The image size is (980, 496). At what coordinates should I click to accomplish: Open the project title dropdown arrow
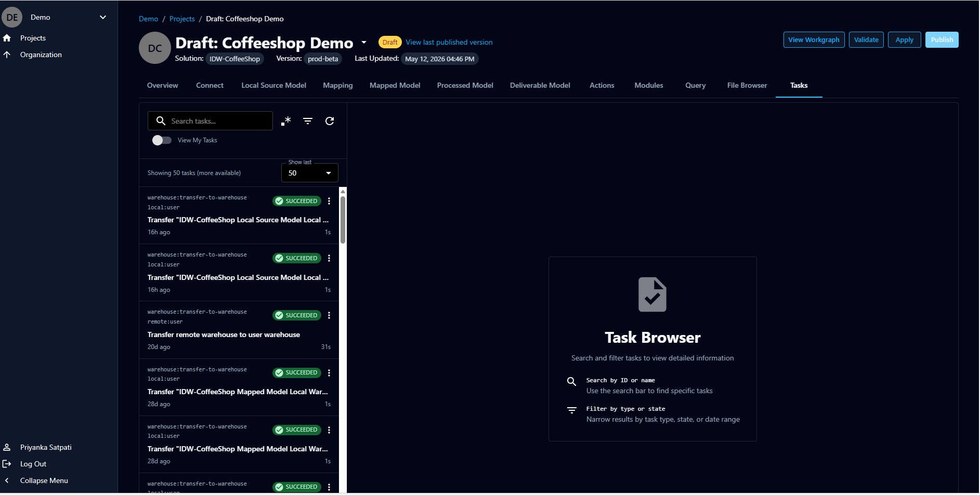(364, 42)
